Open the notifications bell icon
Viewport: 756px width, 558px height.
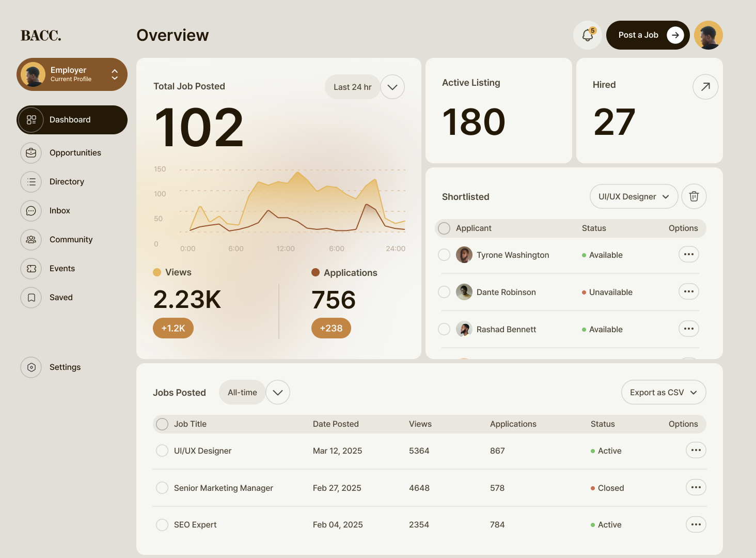587,35
